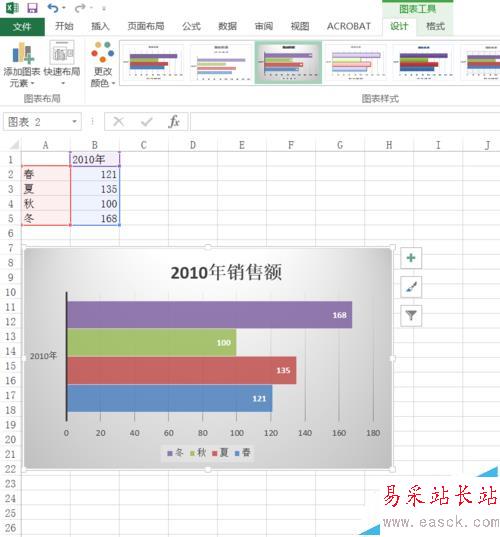This screenshot has height=537, width=500.
Task: Select the first chart style thumbnail
Action: [153, 62]
